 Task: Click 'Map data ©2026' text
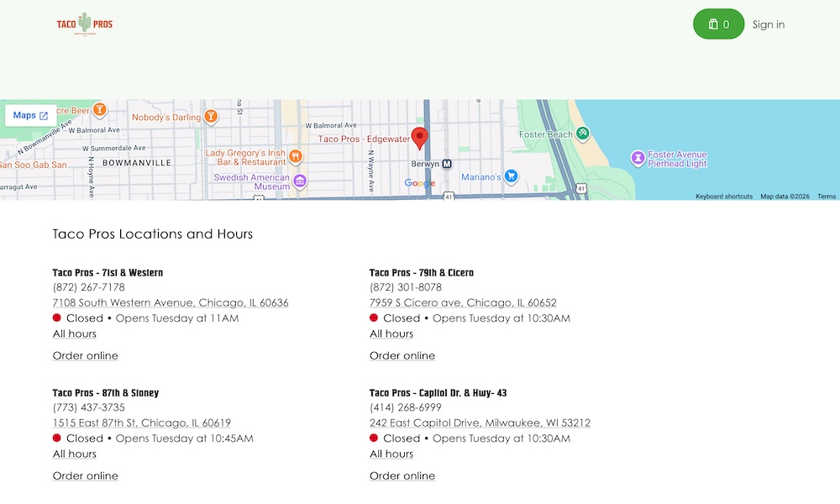[785, 197]
